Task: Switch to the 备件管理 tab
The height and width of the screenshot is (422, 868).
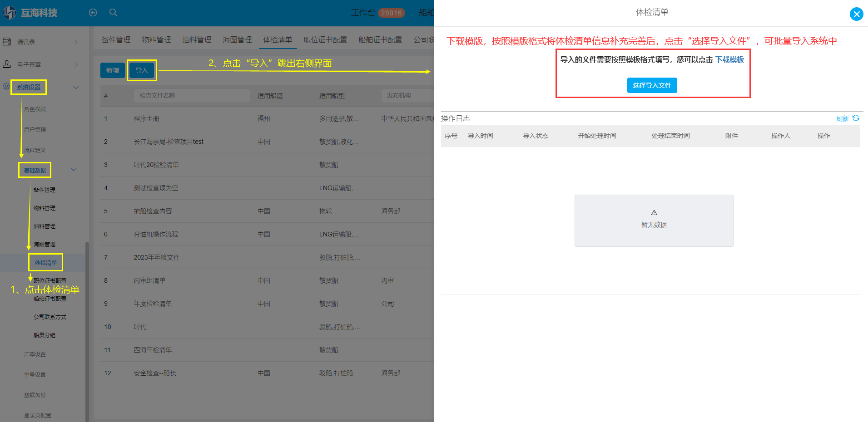Action: (116, 39)
